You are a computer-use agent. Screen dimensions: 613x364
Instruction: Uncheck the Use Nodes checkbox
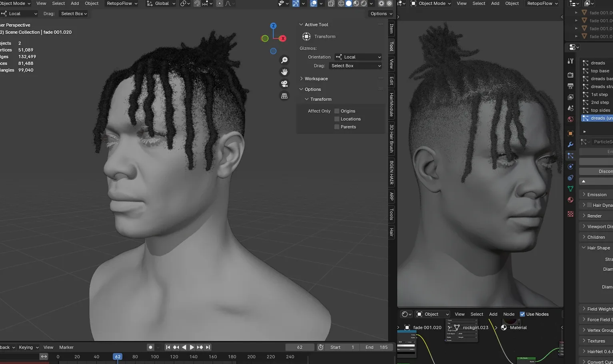tap(522, 314)
